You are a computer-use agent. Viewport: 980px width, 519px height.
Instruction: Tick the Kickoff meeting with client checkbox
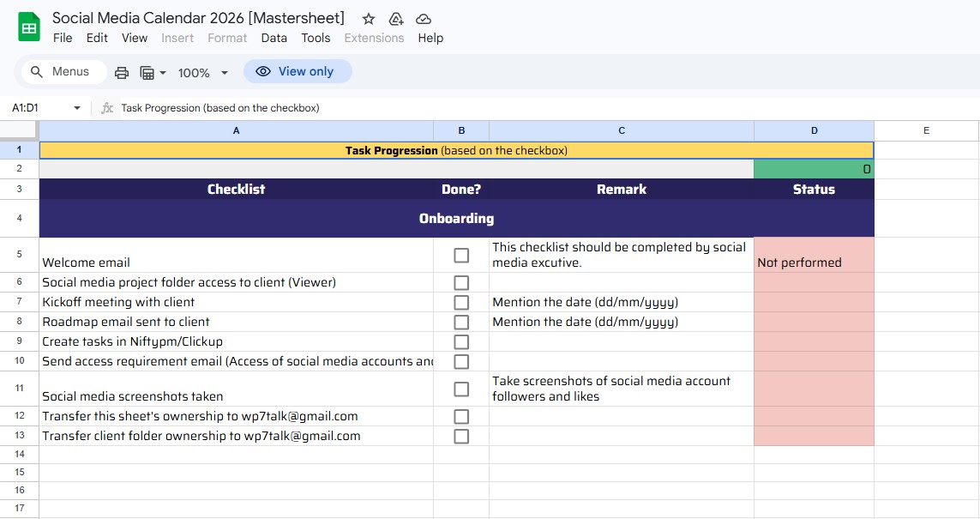tap(461, 302)
